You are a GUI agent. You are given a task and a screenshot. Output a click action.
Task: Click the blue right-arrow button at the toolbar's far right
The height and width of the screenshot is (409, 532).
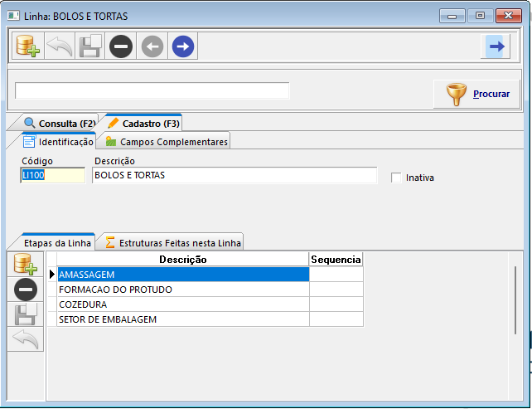(496, 46)
